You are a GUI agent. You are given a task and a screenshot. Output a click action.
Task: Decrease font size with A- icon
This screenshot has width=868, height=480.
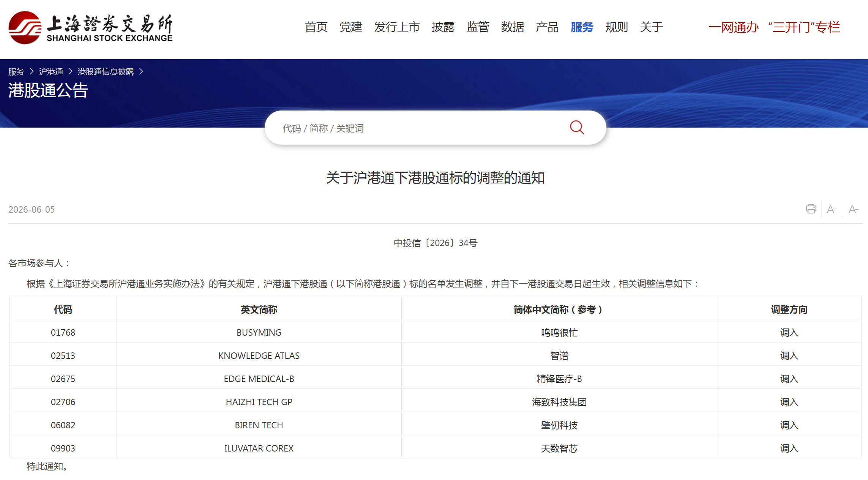854,209
